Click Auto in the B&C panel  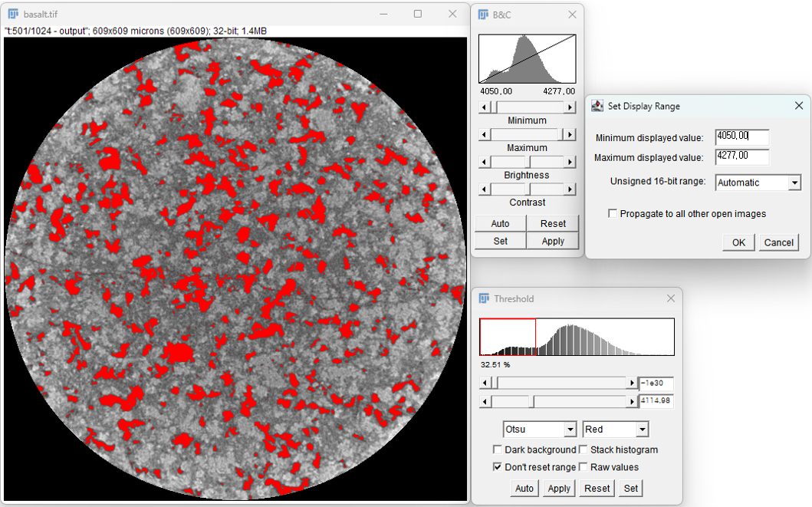[x=499, y=223]
